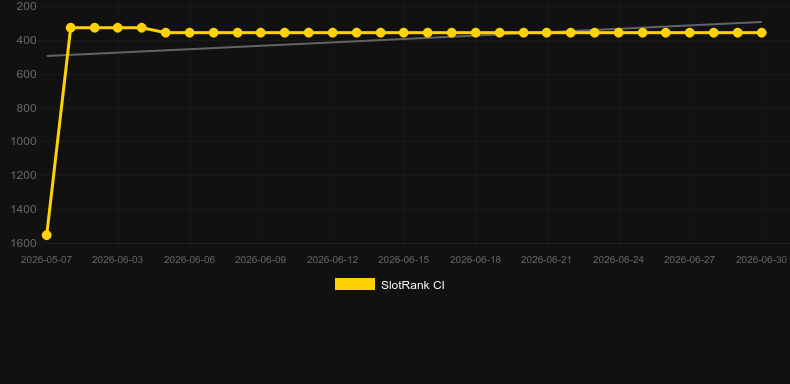Viewport: 790px width, 384px height.
Task: Select the data point for 2026-06-03
Action: (x=117, y=28)
